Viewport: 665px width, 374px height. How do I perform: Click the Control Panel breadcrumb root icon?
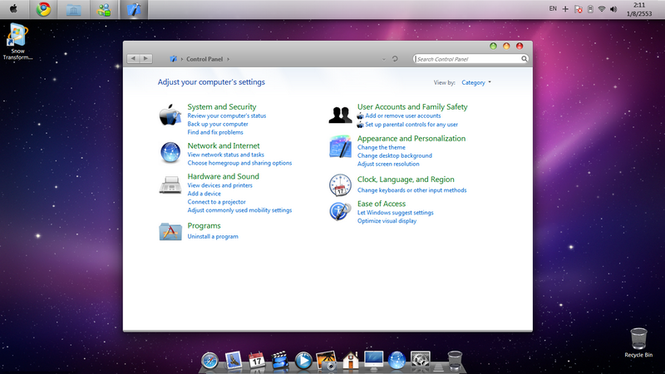pos(173,59)
